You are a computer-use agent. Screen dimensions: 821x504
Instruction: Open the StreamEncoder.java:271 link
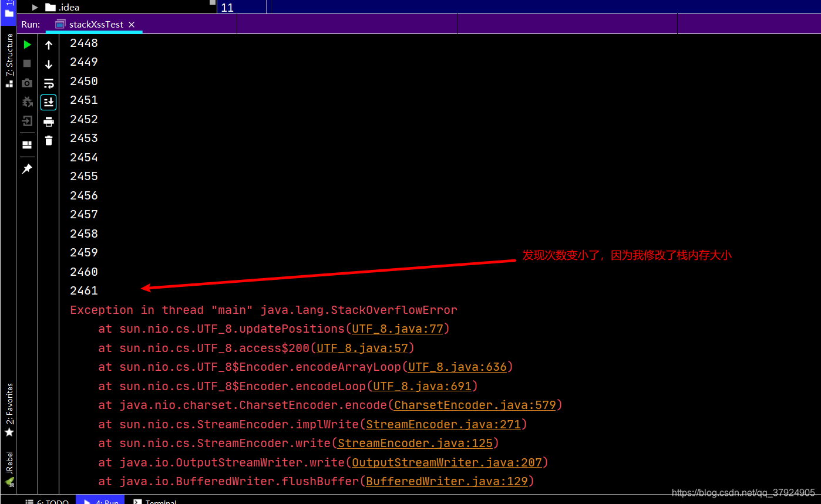click(x=443, y=424)
